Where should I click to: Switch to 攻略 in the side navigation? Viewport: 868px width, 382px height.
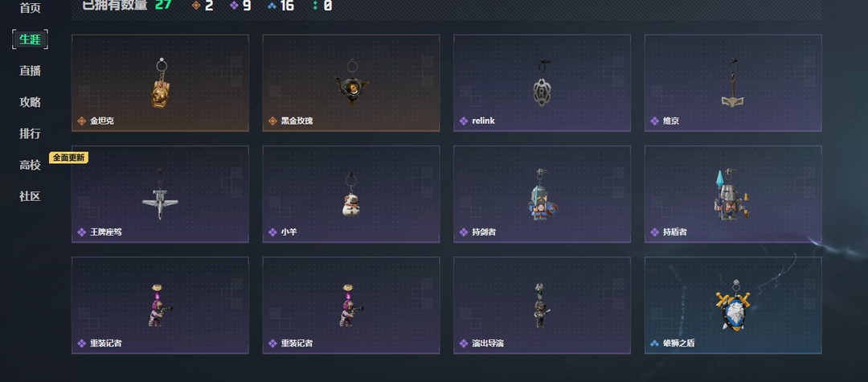coord(30,102)
